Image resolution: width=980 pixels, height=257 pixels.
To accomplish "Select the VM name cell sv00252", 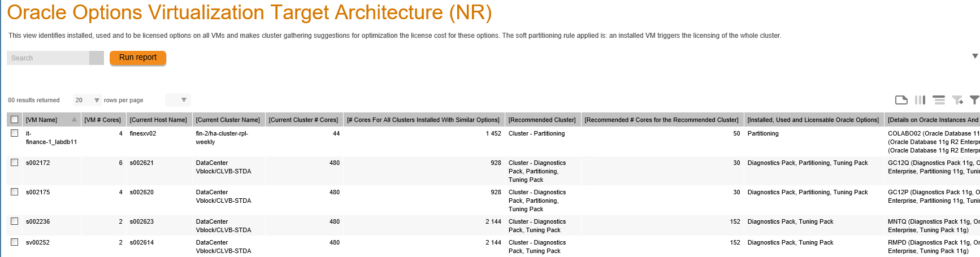I will pos(38,242).
